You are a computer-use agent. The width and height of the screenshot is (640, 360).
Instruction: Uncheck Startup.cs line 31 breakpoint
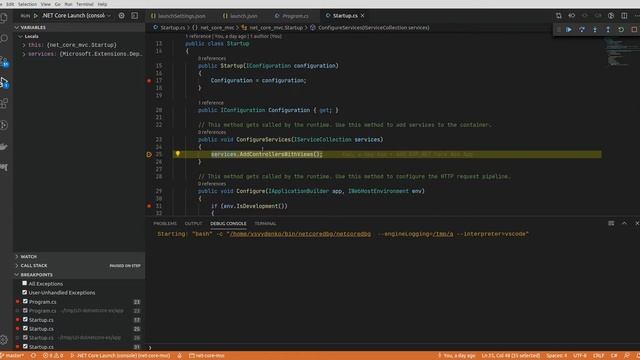click(25, 347)
